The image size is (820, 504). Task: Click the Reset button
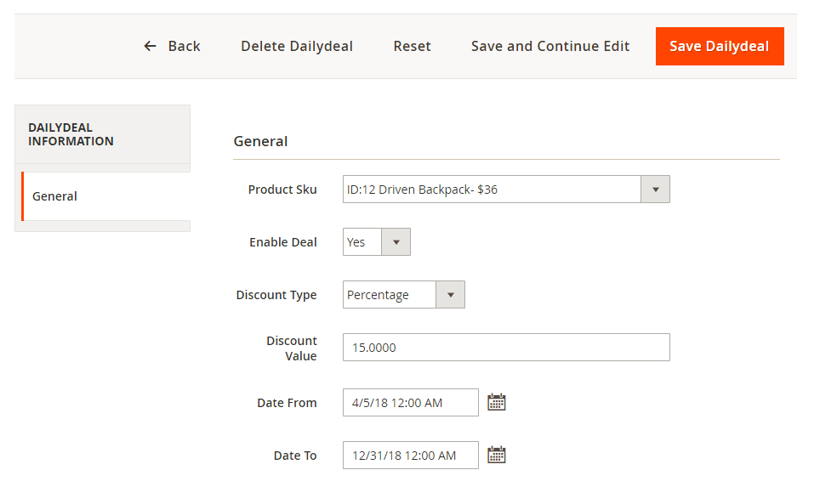[x=412, y=46]
